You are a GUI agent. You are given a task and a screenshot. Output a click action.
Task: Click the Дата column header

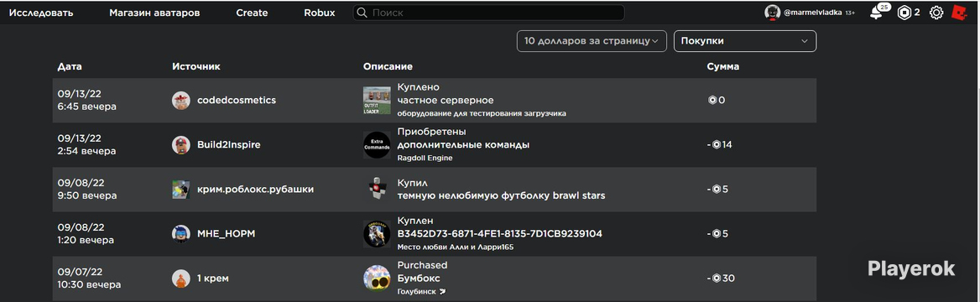click(x=70, y=66)
